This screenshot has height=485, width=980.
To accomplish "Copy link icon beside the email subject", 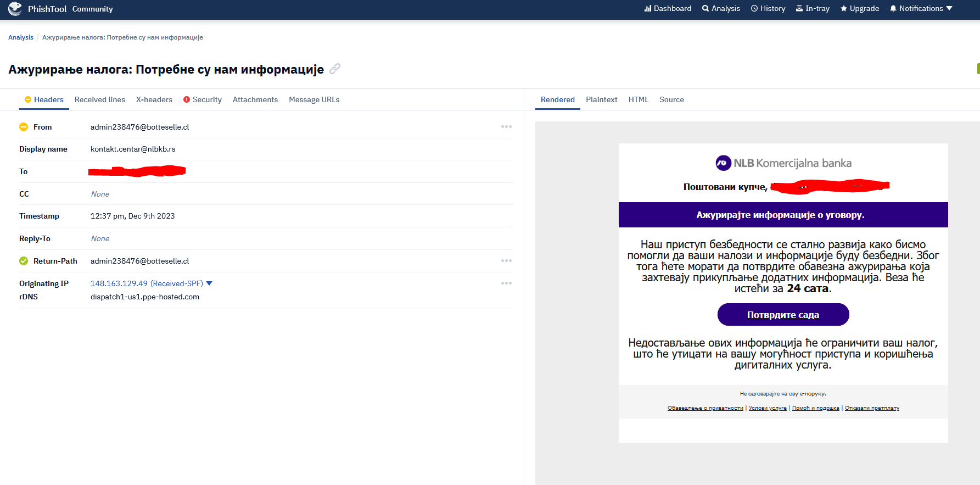I will point(335,69).
